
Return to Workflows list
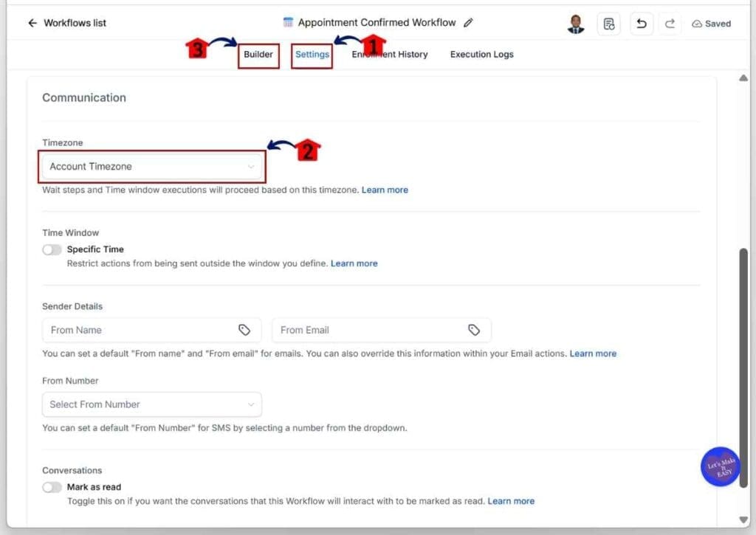75,23
